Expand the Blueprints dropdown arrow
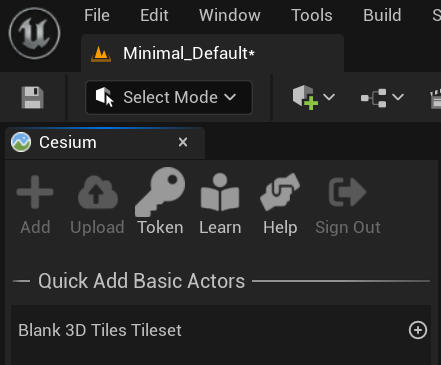441x365 pixels. 398,97
